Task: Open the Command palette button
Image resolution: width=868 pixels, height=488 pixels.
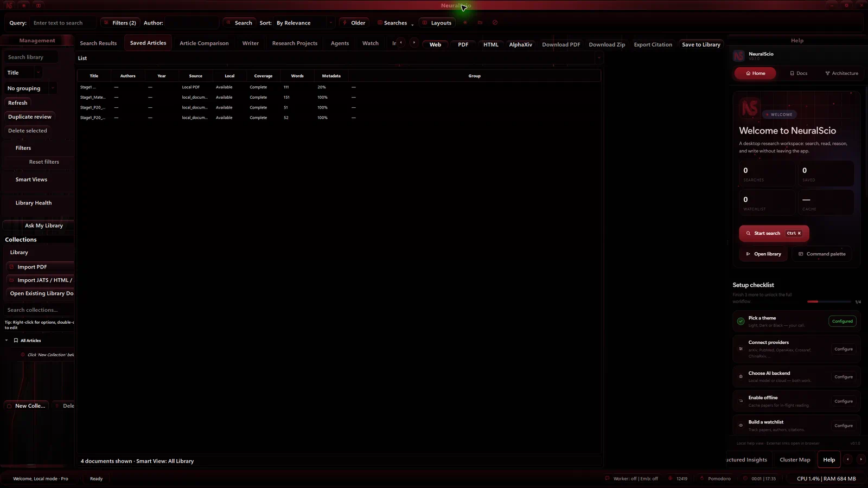Action: 822,254
